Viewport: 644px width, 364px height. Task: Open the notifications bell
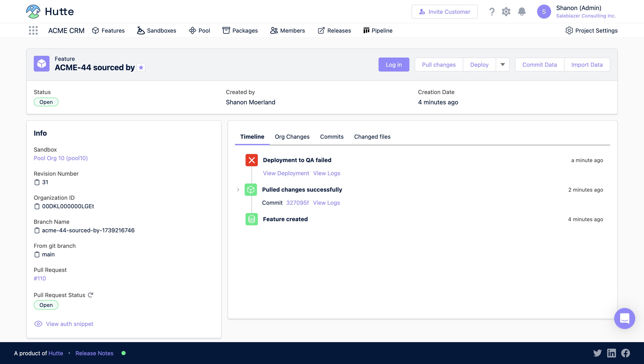(x=522, y=12)
